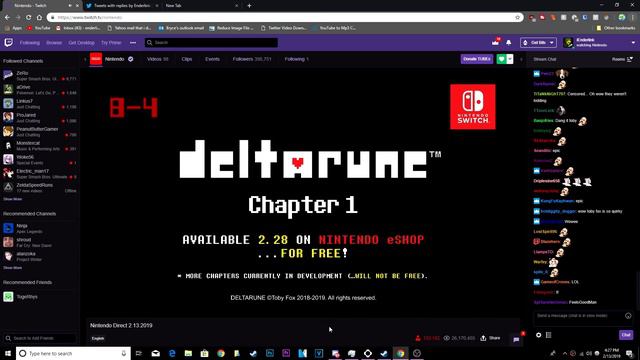Image resolution: width=640 pixels, height=360 pixels.
Task: Click the Get Desktop nav link
Action: 81,43
